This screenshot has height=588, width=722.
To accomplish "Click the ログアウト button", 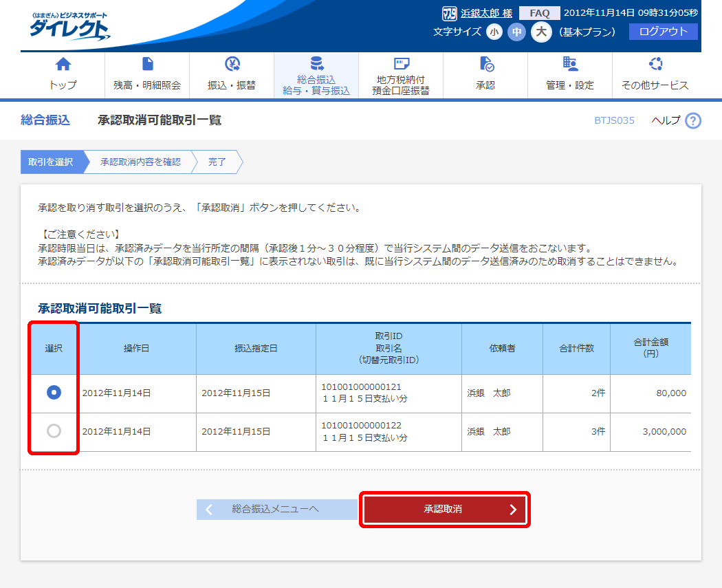I will coord(663,32).
